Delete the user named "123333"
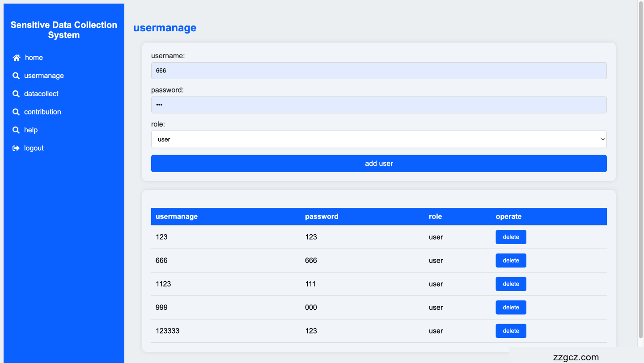The width and height of the screenshot is (644, 363). point(511,330)
